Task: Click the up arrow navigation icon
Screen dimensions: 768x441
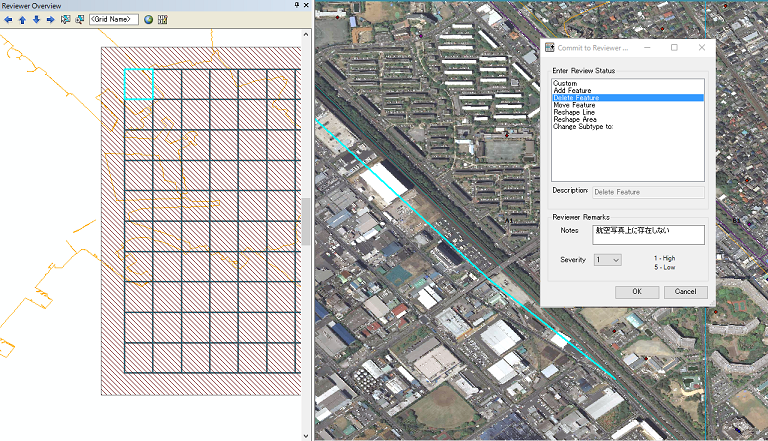Action: click(x=22, y=19)
